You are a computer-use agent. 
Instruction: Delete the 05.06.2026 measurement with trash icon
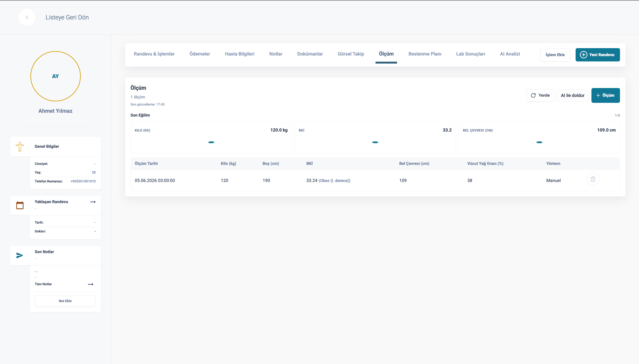coord(593,179)
